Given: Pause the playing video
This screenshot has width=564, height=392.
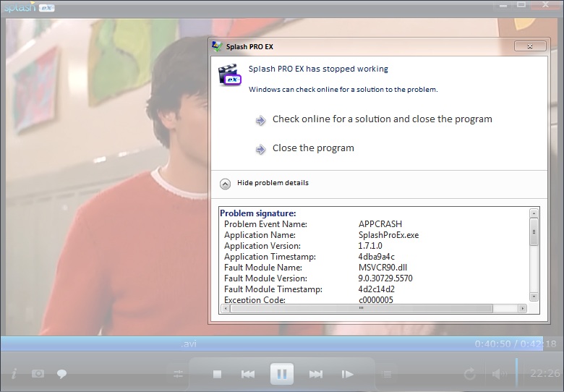Looking at the screenshot, I should tap(282, 374).
